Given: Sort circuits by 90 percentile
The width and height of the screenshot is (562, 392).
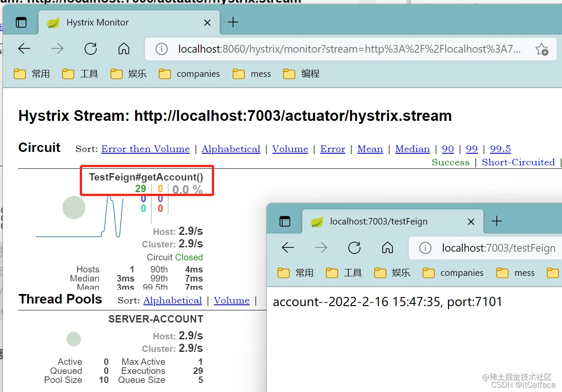Looking at the screenshot, I should tap(448, 149).
